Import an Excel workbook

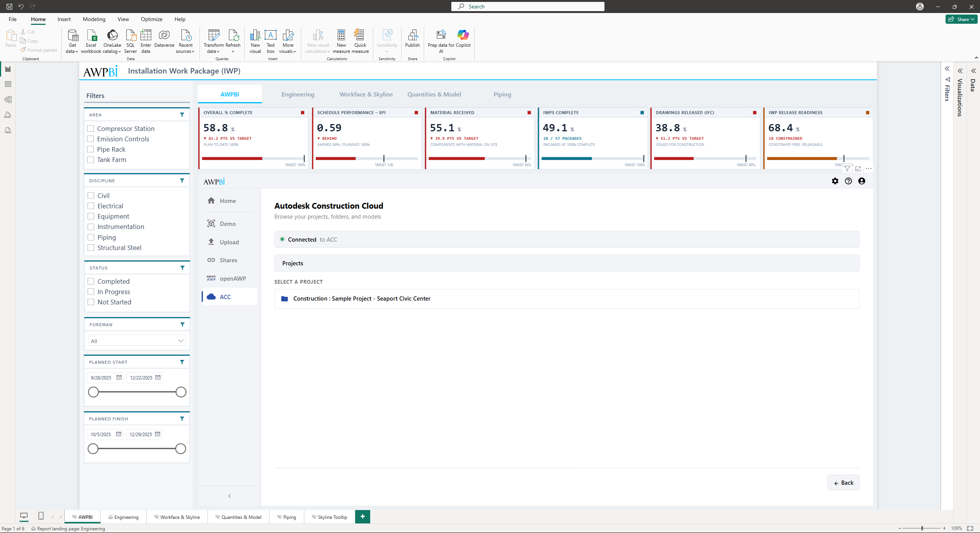(91, 41)
